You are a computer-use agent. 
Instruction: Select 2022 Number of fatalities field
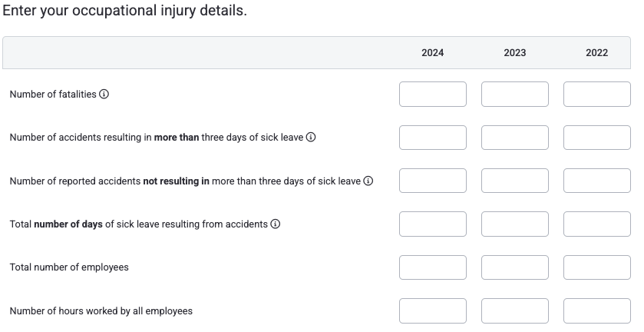(x=597, y=95)
